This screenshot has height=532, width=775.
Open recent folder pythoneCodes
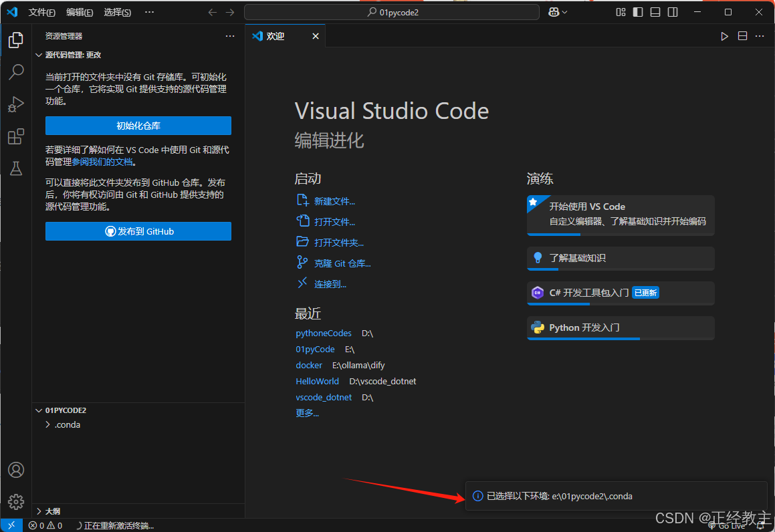(x=323, y=334)
